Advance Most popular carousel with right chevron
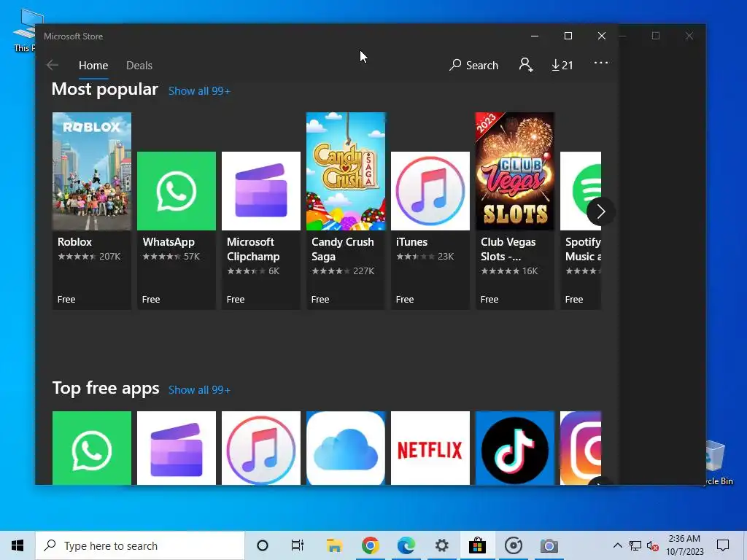The height and width of the screenshot is (560, 747). (x=600, y=211)
